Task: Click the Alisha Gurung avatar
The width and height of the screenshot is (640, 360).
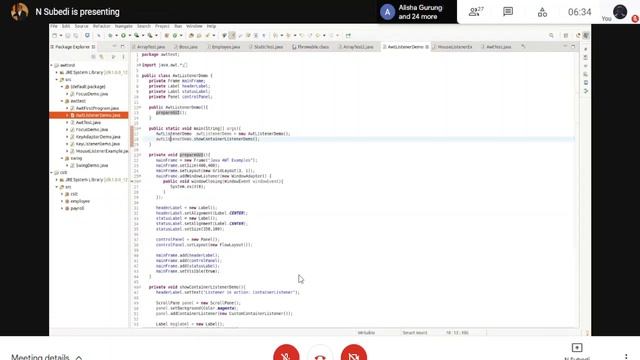Action: [x=387, y=12]
